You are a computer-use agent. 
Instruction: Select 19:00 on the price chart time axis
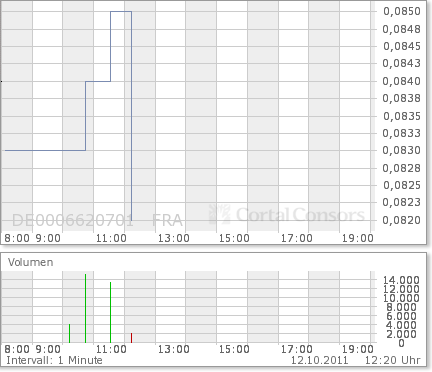tap(358, 238)
